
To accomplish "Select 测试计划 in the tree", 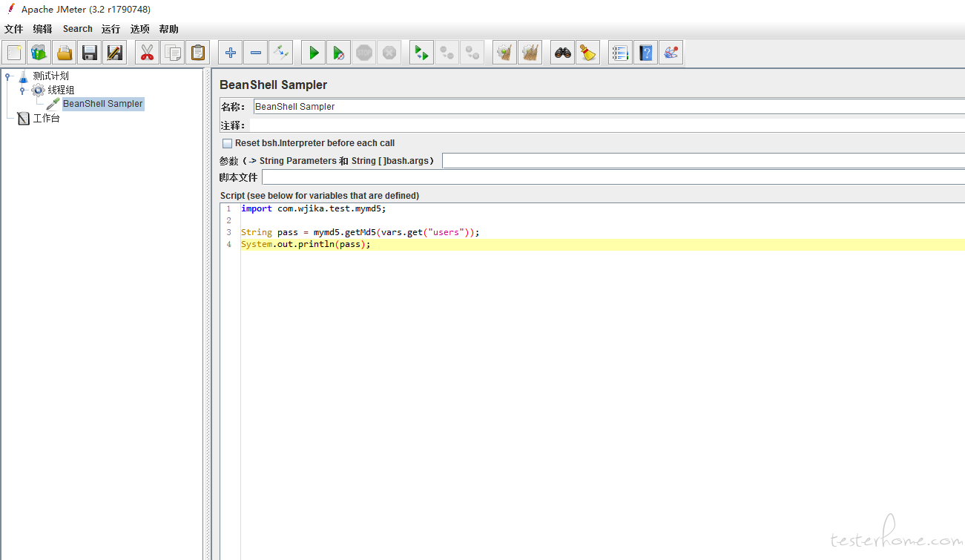I will (x=50, y=76).
